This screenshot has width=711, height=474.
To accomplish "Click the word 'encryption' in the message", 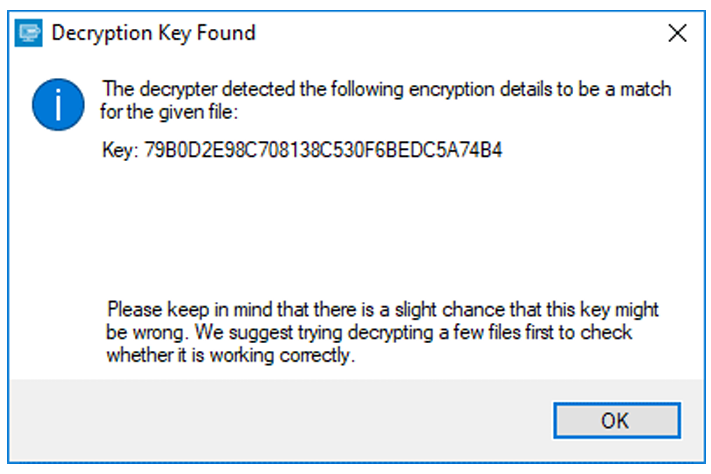I will point(451,90).
